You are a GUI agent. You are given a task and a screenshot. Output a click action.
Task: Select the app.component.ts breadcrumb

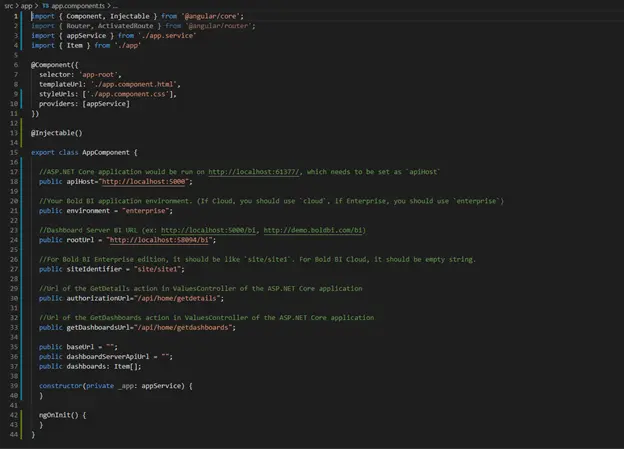(x=78, y=6)
